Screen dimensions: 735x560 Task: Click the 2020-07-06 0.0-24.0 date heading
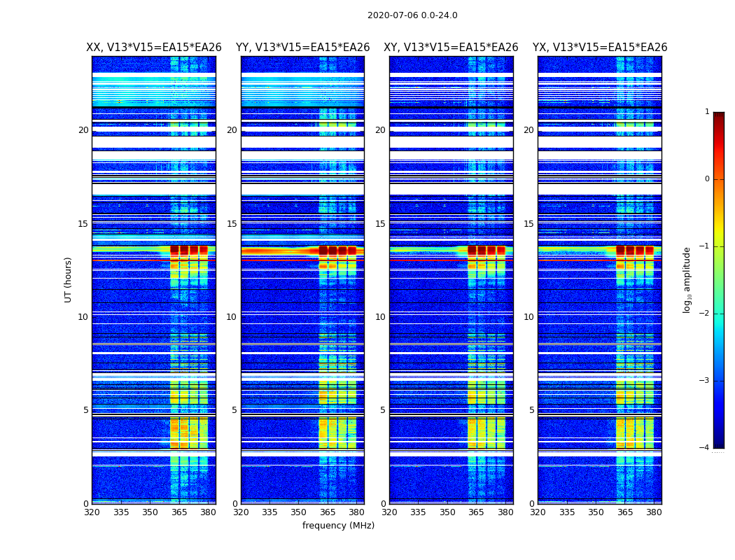pyautogui.click(x=412, y=15)
